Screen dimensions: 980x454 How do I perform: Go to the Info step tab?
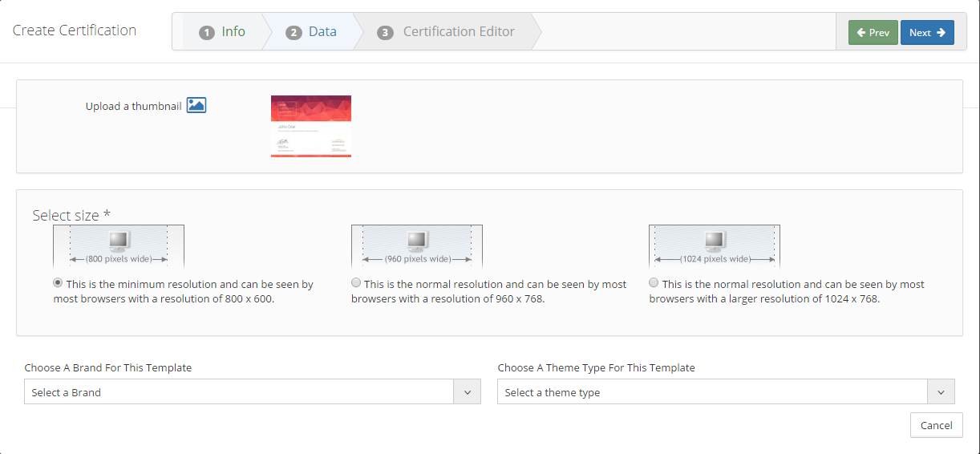click(233, 32)
